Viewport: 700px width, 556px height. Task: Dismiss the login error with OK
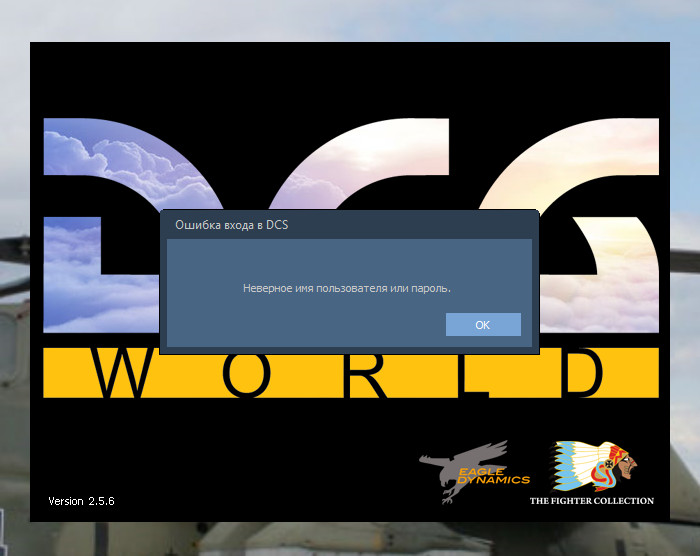pyautogui.click(x=483, y=325)
